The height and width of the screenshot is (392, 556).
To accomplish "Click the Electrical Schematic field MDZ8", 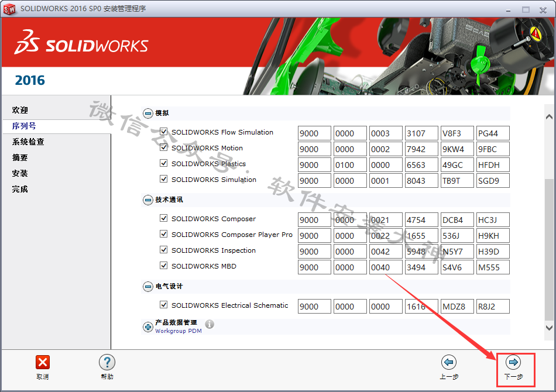I will point(457,306).
